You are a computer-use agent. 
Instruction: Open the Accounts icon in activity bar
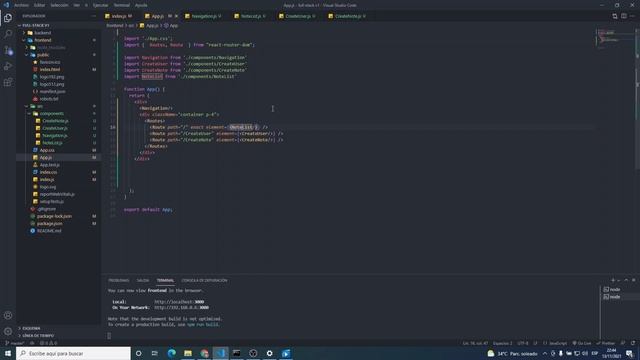point(8,315)
